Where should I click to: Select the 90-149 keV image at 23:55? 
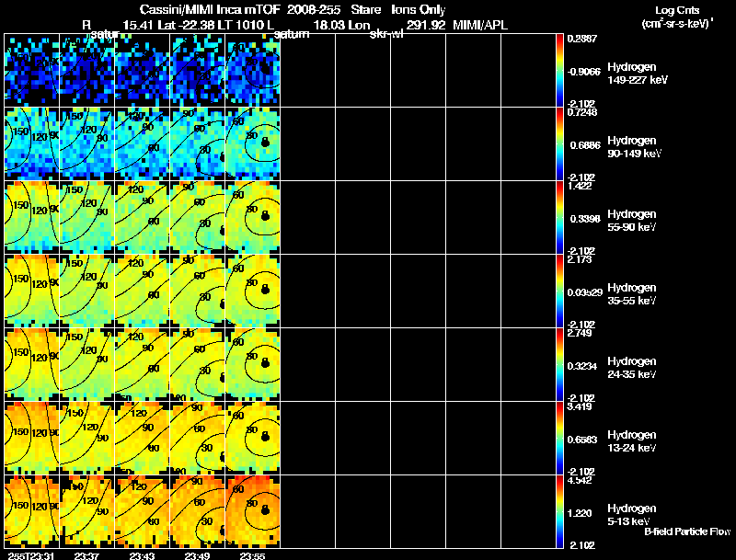(252, 144)
